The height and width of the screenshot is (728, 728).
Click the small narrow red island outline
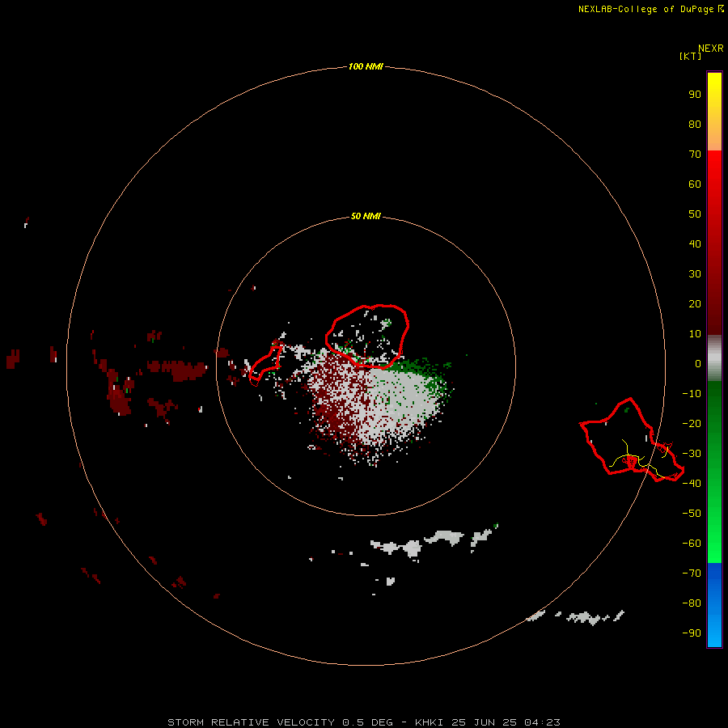[x=266, y=366]
